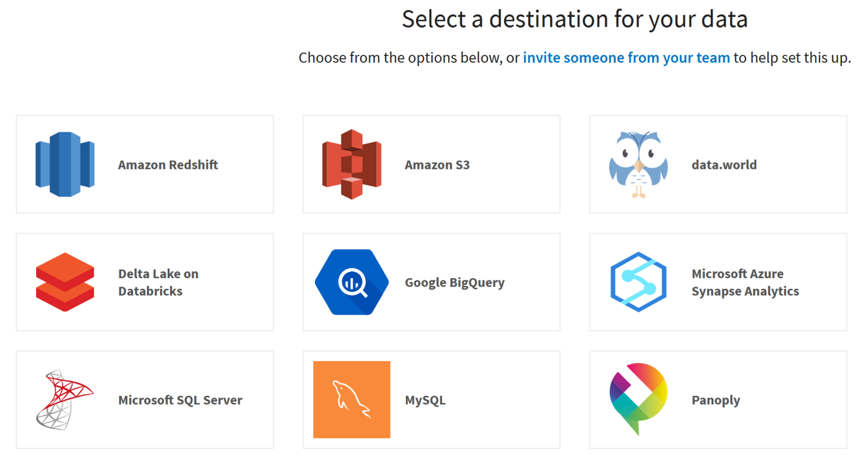Pick the Microsoft SQL Server label

180,400
